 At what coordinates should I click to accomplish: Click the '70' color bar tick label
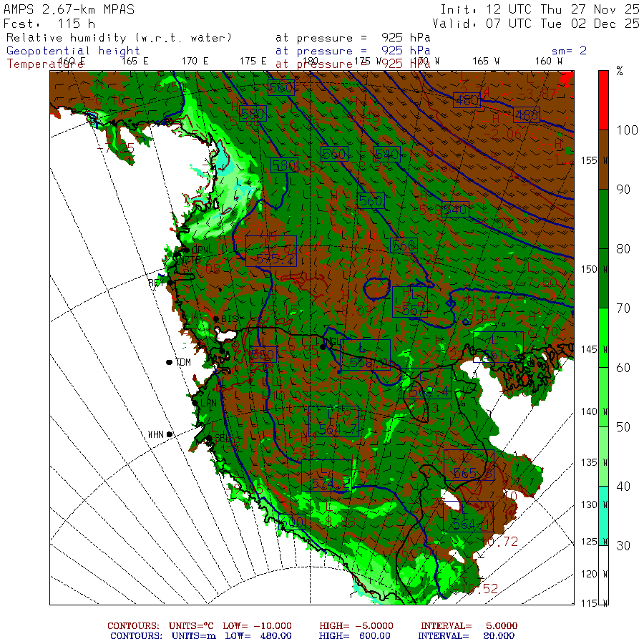pos(623,308)
